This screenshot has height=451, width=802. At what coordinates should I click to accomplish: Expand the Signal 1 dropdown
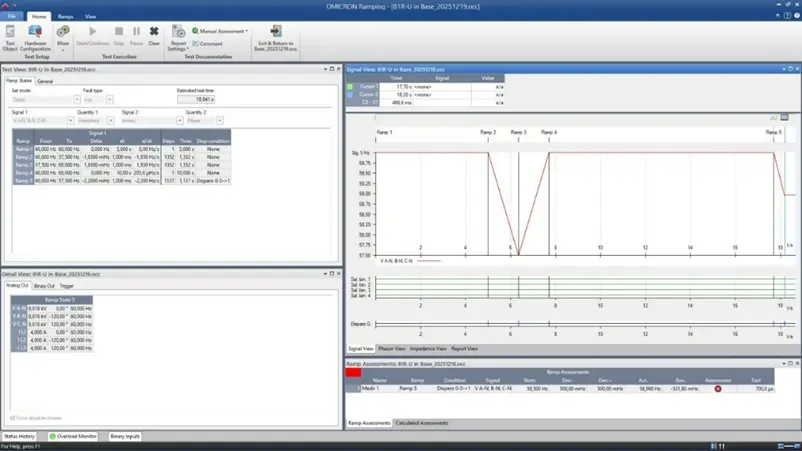(x=70, y=121)
